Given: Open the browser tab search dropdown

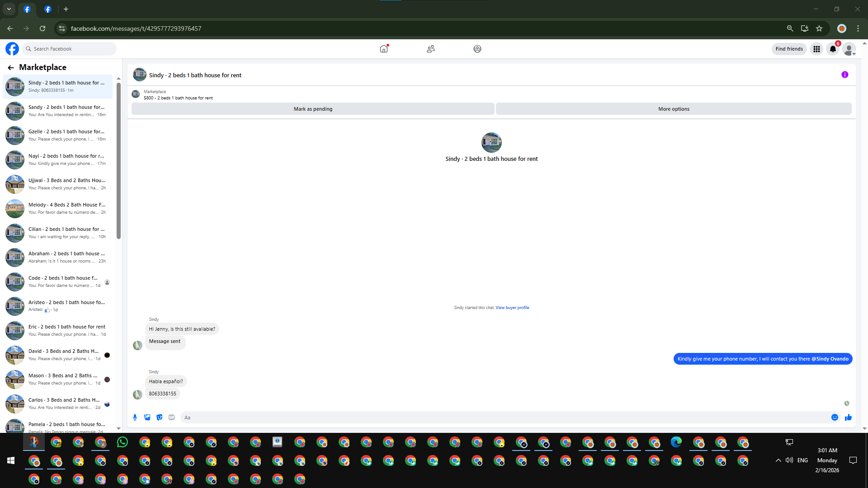Looking at the screenshot, I should pyautogui.click(x=9, y=9).
